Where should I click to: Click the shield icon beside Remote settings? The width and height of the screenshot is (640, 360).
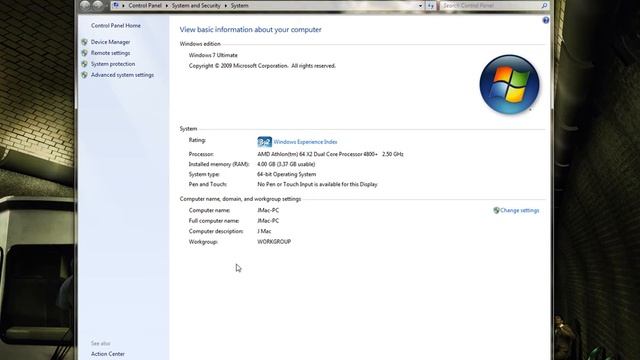[x=84, y=53]
